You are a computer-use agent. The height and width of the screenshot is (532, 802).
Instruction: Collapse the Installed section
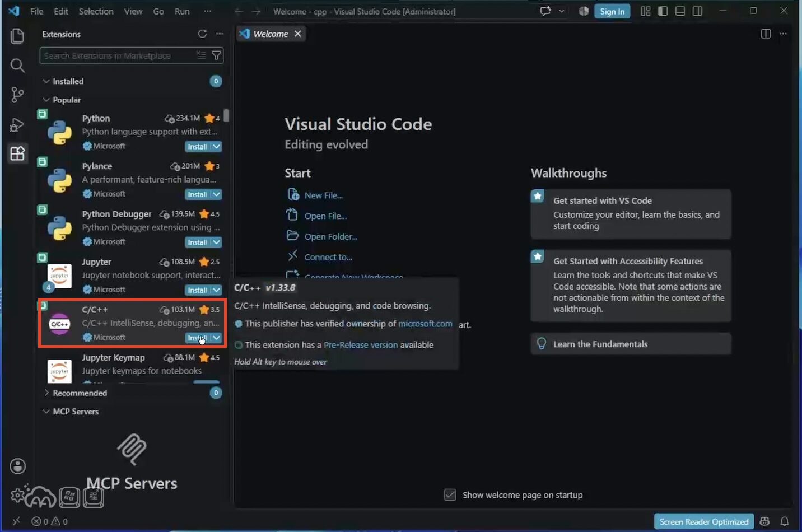pos(46,81)
